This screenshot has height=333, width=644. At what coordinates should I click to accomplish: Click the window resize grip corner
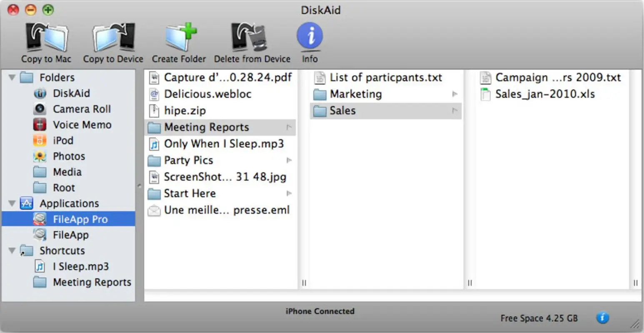[635, 323]
